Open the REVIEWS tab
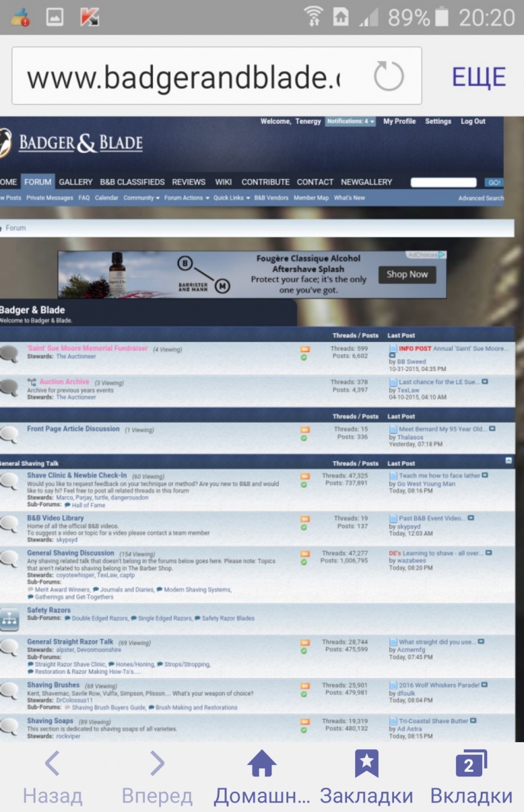Image resolution: width=524 pixels, height=812 pixels. (188, 182)
